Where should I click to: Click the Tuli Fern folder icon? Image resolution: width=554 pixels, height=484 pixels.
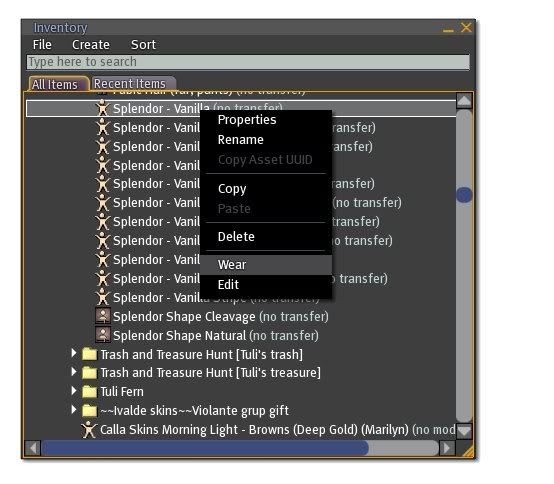coord(89,392)
